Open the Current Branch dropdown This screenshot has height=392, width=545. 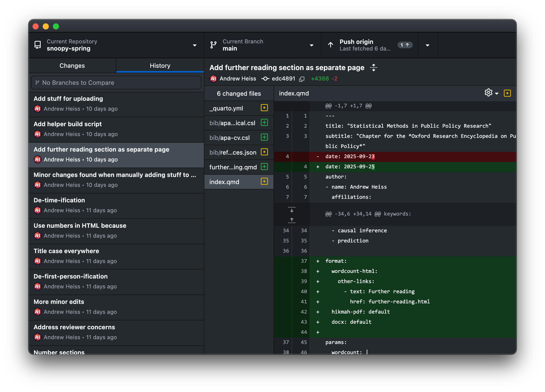262,45
